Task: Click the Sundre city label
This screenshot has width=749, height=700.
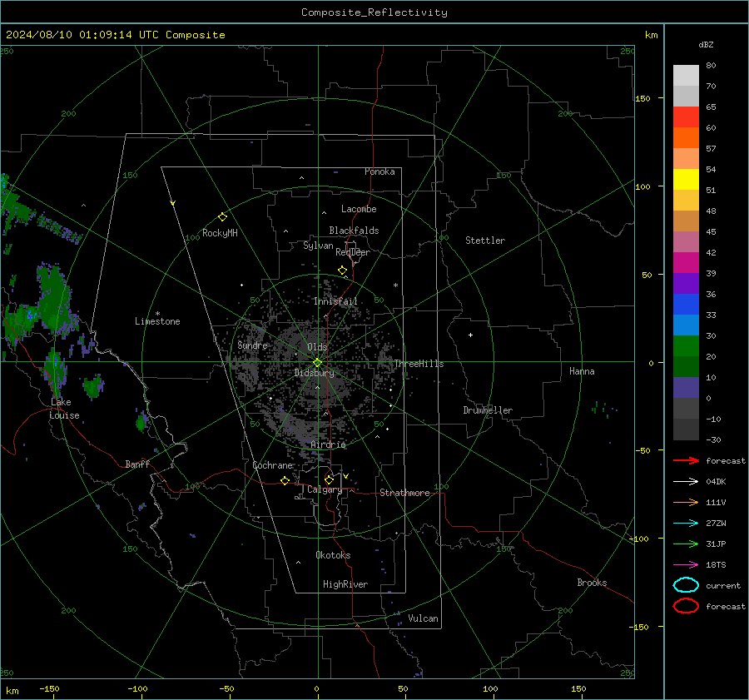Action: (252, 345)
